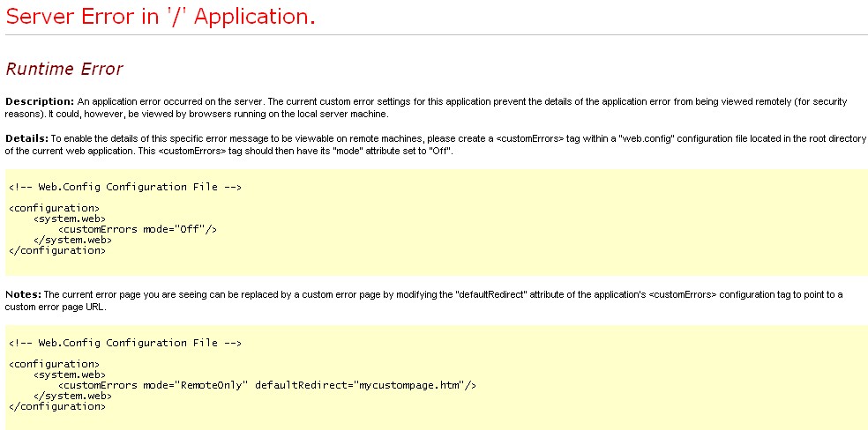Click the 'Server Error in '/' Application.' heading

click(x=160, y=17)
